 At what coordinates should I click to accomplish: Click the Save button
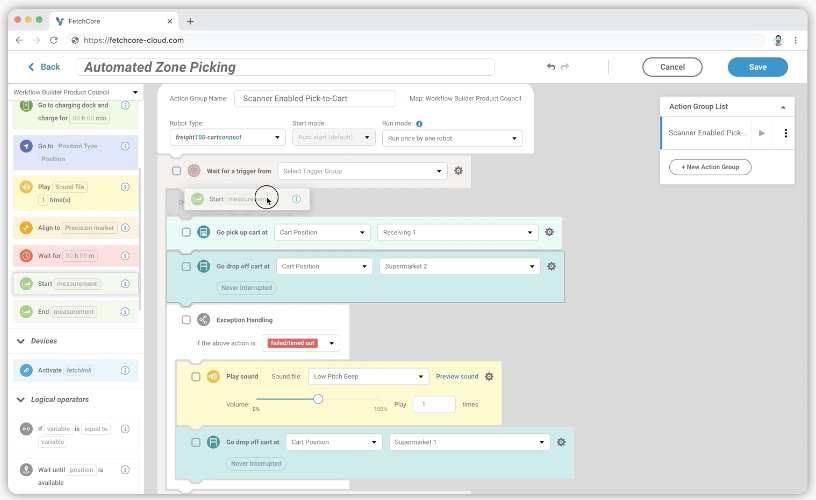pyautogui.click(x=757, y=67)
